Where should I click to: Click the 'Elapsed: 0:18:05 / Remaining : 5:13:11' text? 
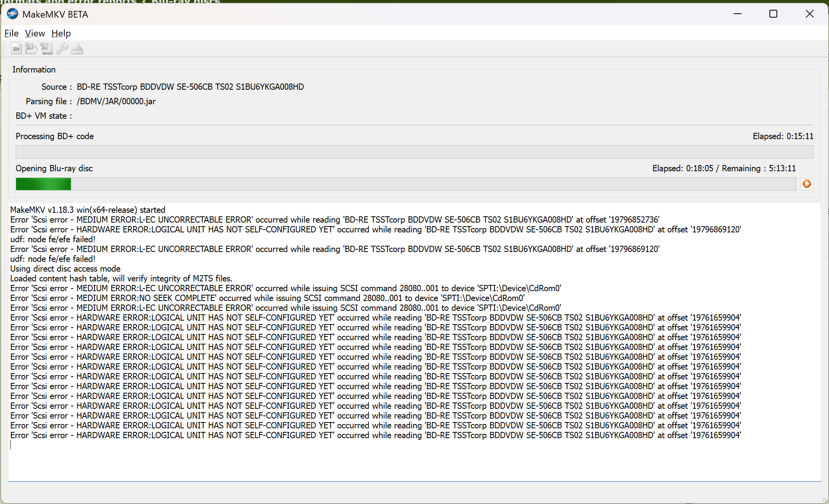pos(724,168)
